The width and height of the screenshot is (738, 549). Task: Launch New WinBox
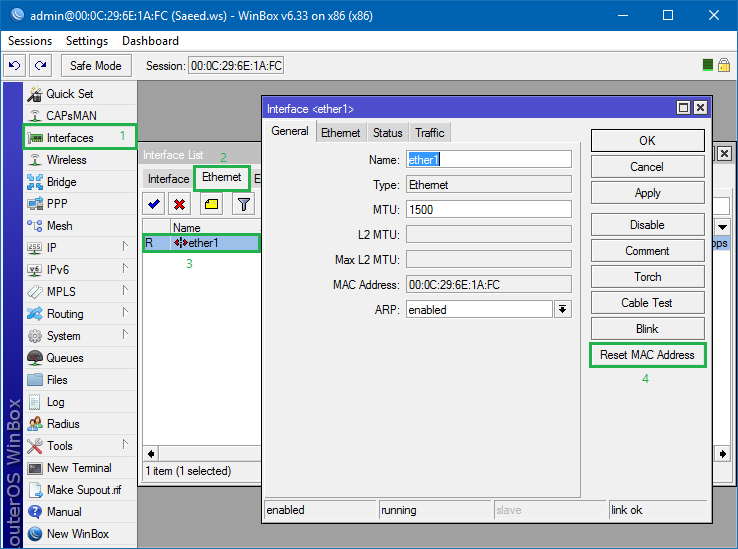[x=80, y=533]
